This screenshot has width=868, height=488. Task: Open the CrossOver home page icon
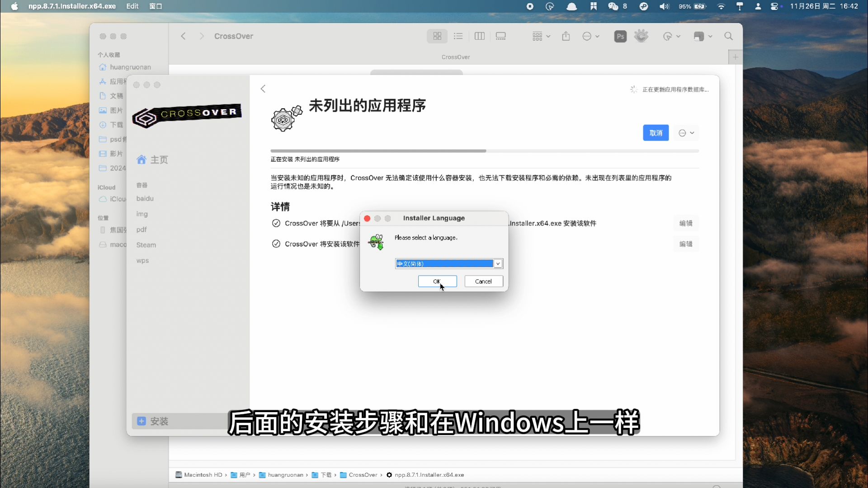point(142,159)
